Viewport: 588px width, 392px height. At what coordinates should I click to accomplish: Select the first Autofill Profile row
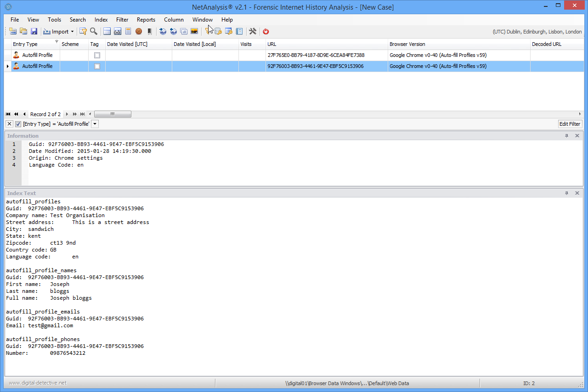(294, 55)
